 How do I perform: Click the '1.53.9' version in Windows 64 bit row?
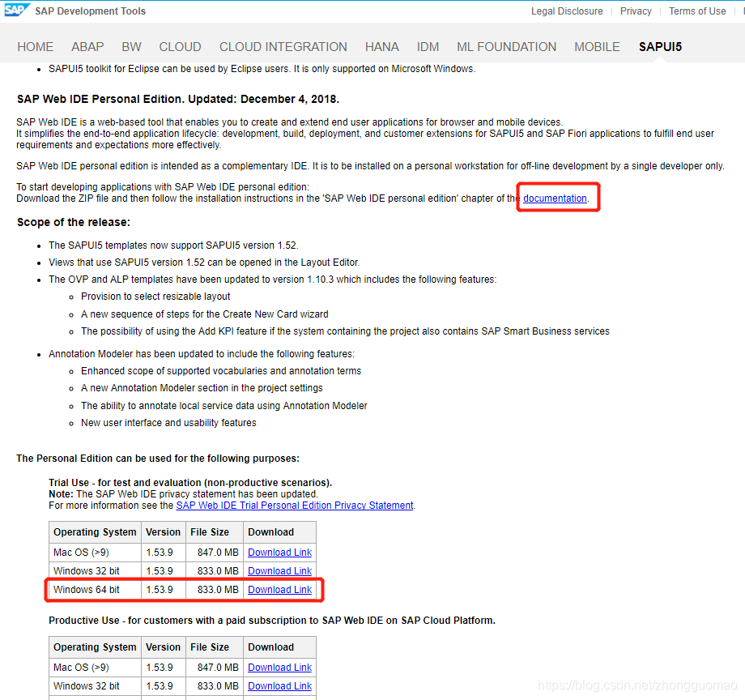(164, 589)
